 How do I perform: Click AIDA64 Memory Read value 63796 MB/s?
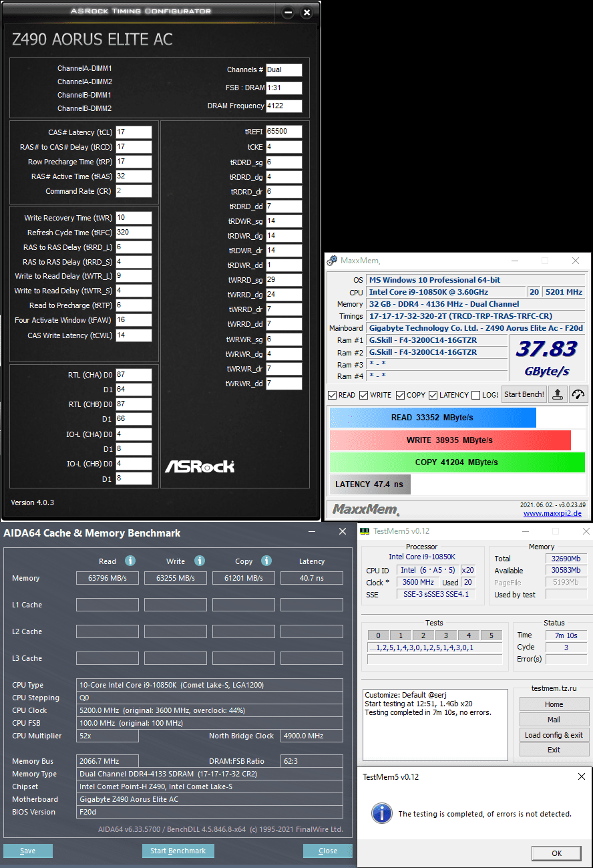pos(108,578)
